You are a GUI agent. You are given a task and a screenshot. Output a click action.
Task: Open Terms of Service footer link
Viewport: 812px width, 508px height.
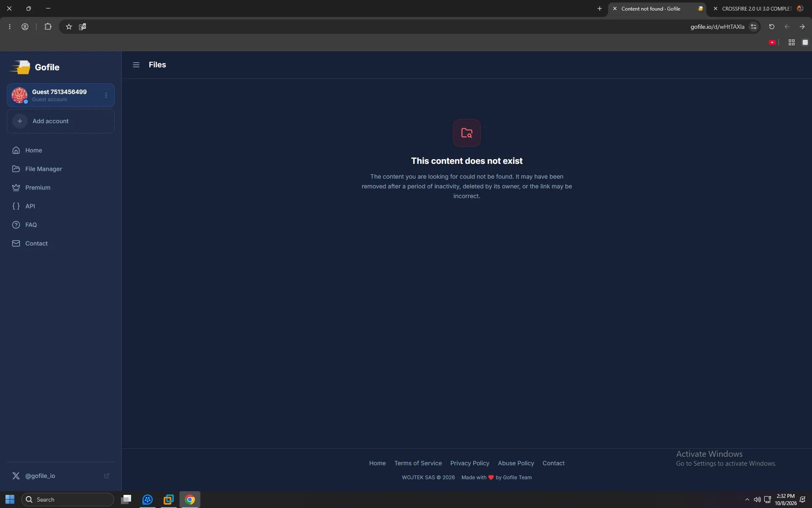[x=418, y=463]
